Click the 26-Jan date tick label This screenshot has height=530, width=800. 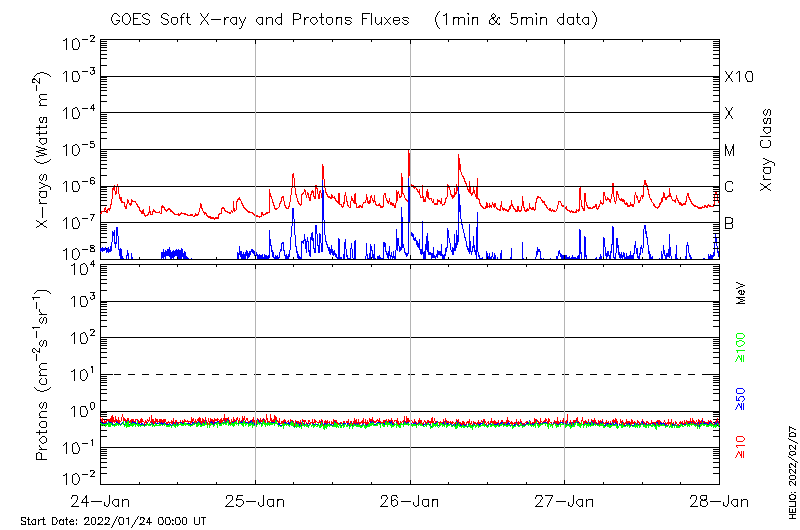pyautogui.click(x=410, y=500)
